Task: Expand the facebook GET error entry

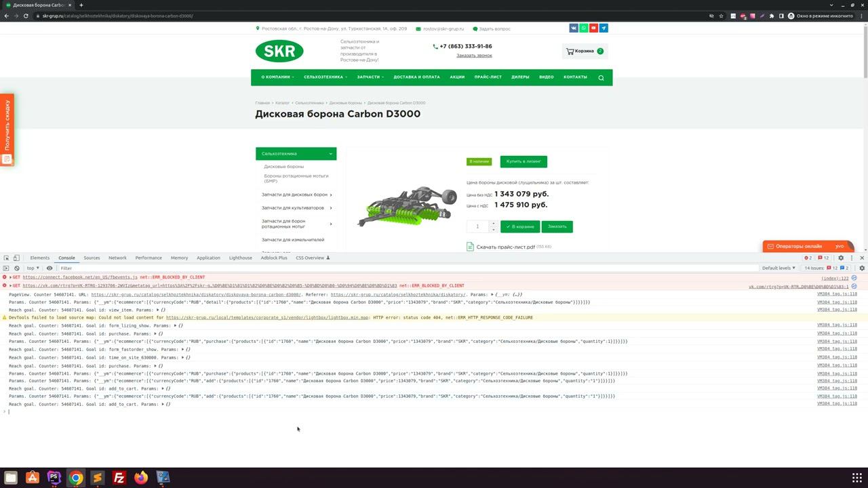Action: click(x=10, y=277)
